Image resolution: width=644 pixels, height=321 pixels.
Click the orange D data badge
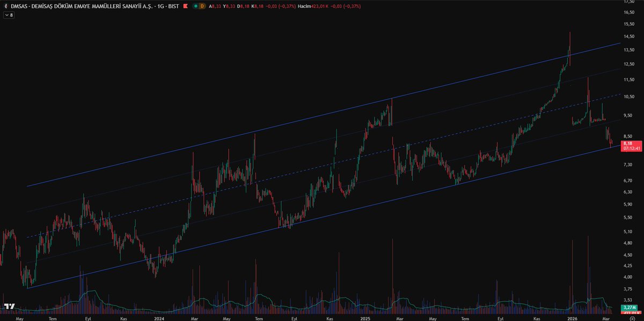(x=202, y=6)
